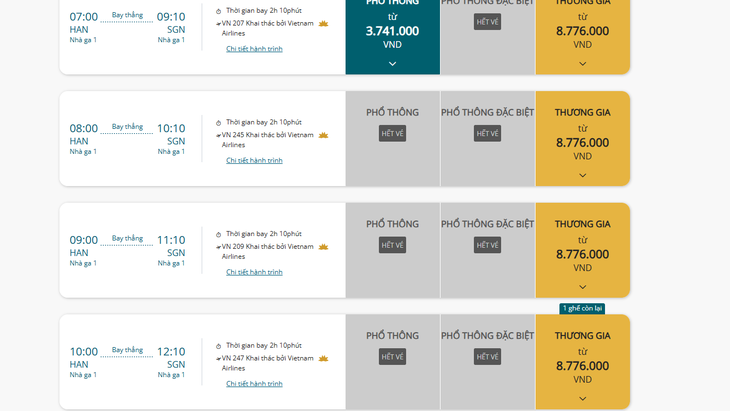The image size is (730, 411).
Task: Click the clock icon beside VN 245 flight duration
Action: pos(218,123)
